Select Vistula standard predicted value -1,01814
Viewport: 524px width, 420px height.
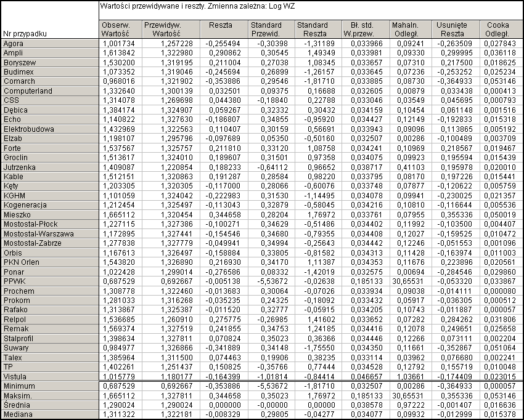pos(272,376)
